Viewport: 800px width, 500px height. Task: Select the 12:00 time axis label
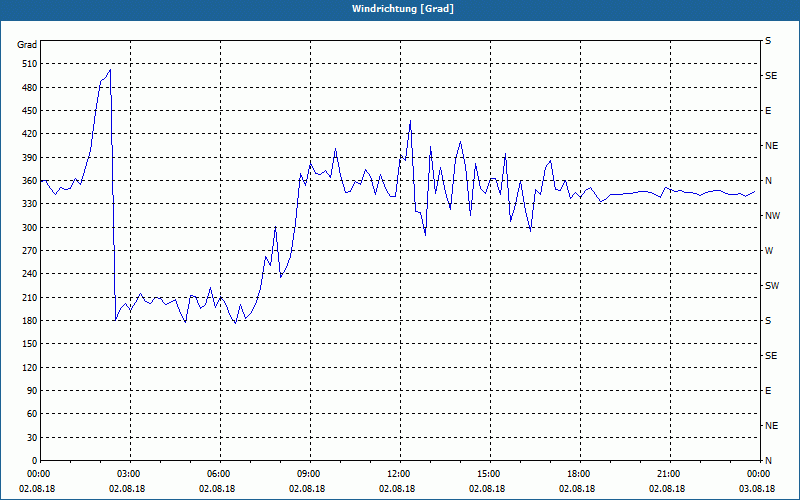397,474
